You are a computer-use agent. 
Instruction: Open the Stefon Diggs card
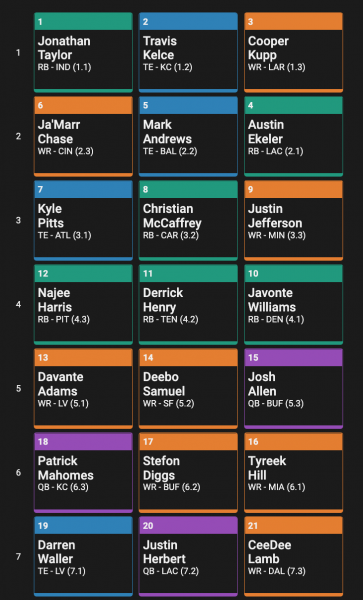click(188, 473)
